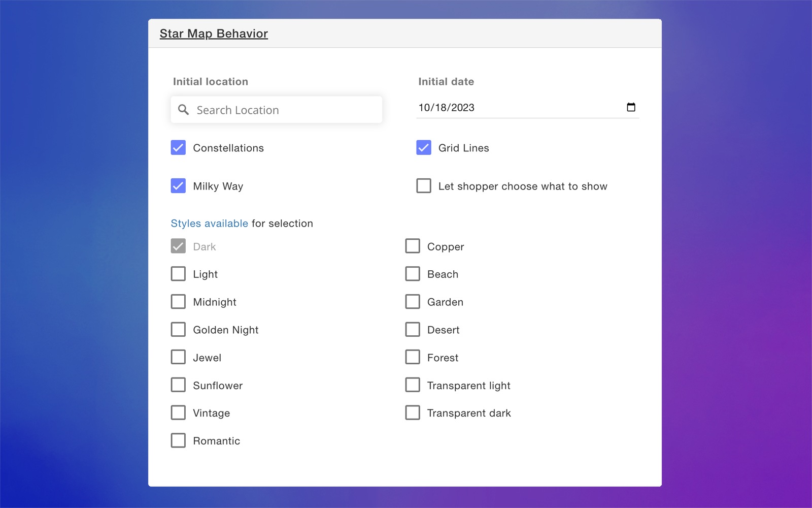Enable the Midnight style

tap(178, 302)
